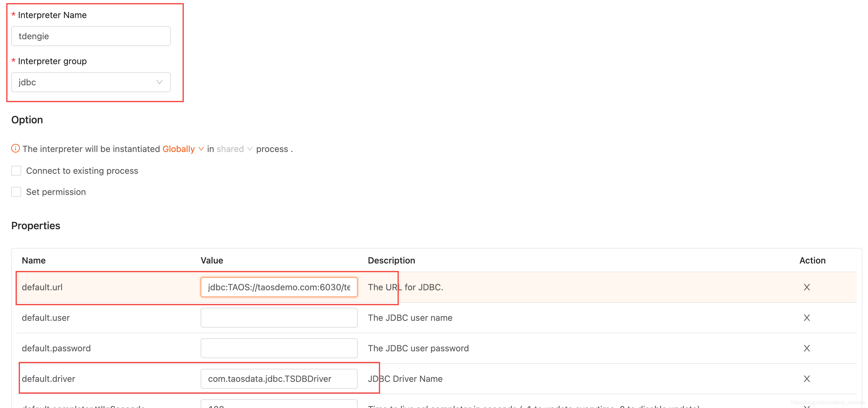Click the chevron in Interpreter group box
Image resolution: width=868 pixels, height=408 pixels.
pos(160,82)
